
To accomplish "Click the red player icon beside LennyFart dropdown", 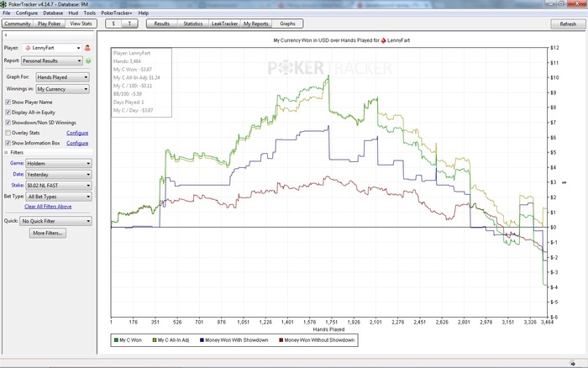I will pyautogui.click(x=87, y=48).
